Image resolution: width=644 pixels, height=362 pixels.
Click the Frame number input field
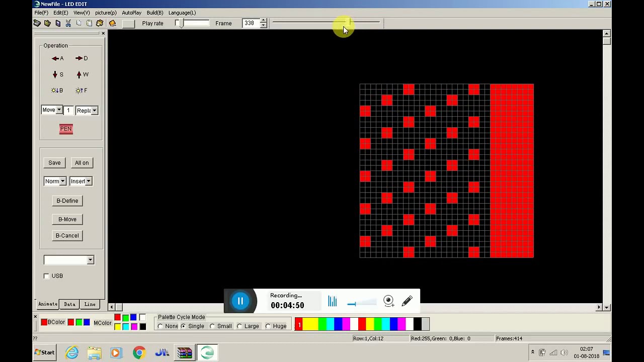251,23
